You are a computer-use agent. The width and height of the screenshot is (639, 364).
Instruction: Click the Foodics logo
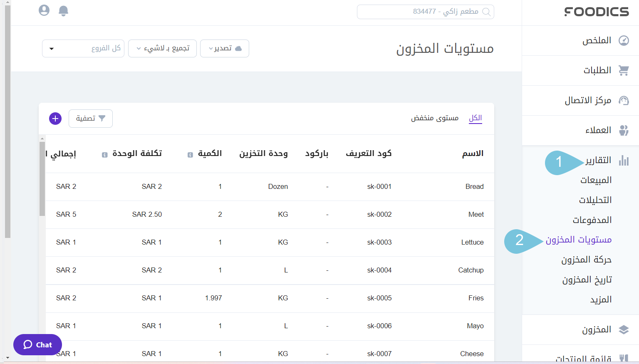tap(597, 12)
